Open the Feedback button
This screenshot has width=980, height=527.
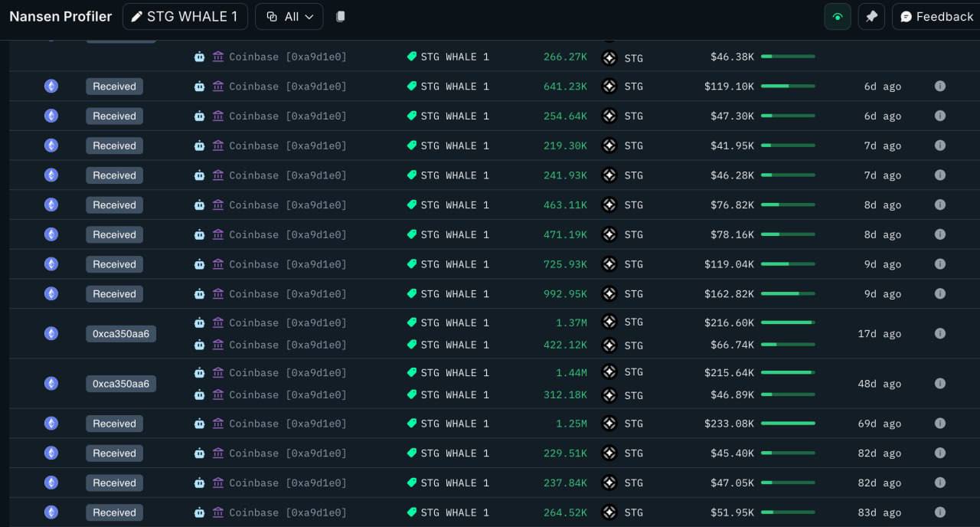[x=936, y=17]
